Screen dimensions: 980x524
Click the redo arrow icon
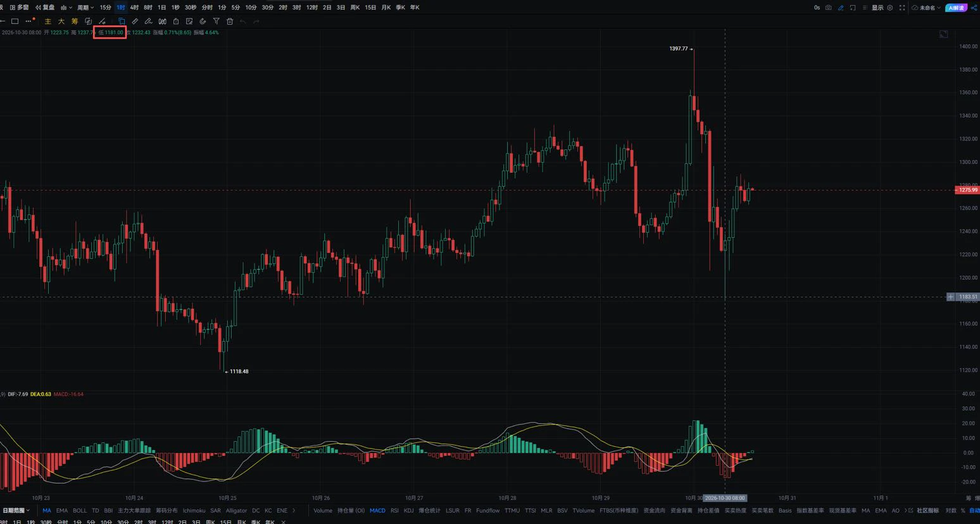pos(256,22)
